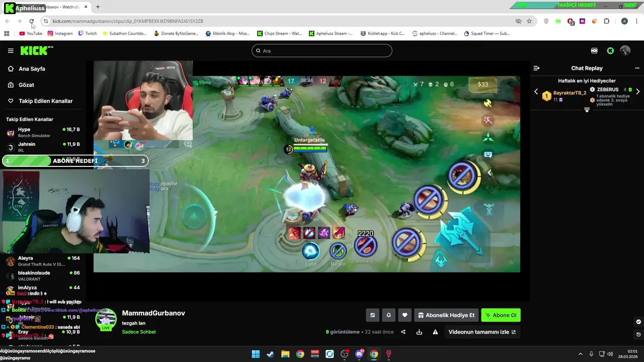Open Chat Replay three-dot options menu

point(637,68)
